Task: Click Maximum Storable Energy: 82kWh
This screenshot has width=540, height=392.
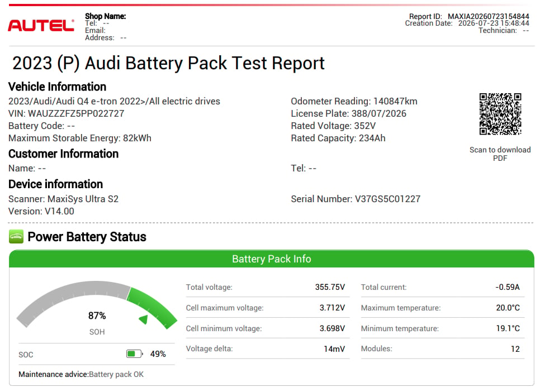Action: pos(79,138)
